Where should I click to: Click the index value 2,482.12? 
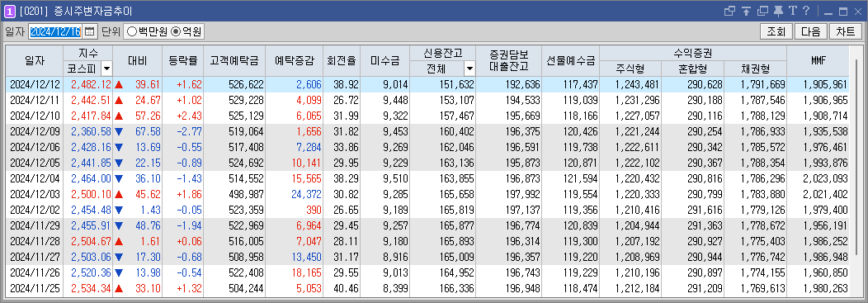click(x=91, y=85)
